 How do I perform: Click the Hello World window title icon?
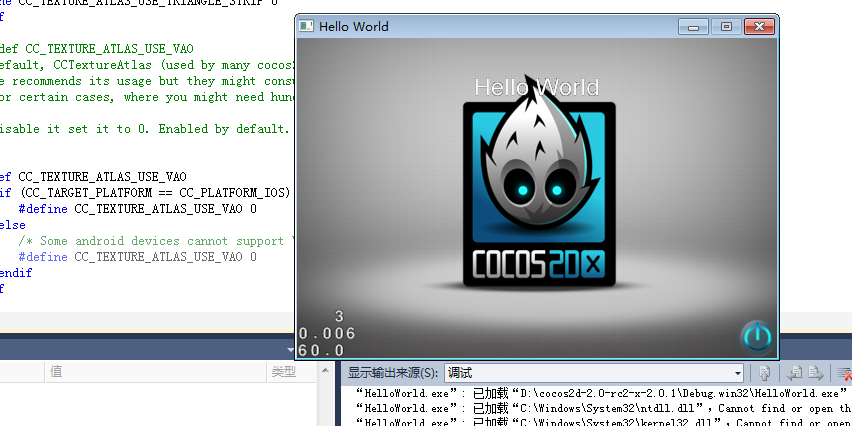(x=306, y=26)
